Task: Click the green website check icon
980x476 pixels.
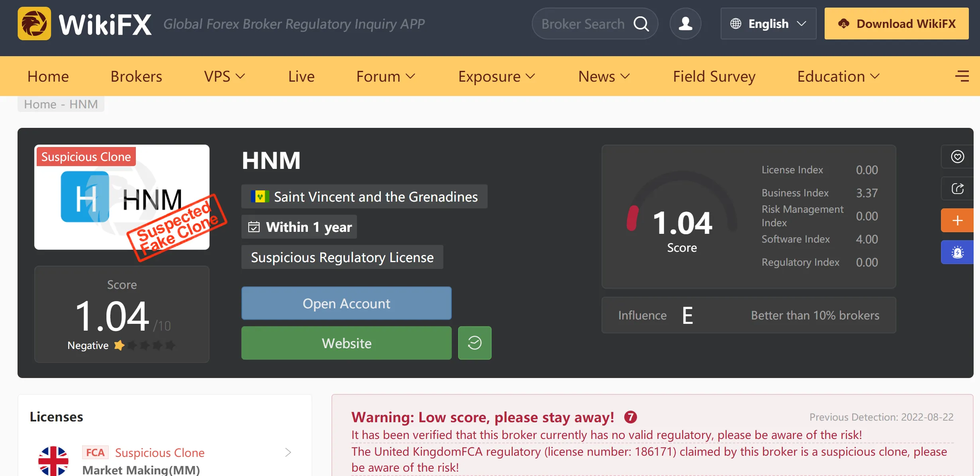Action: click(x=474, y=343)
